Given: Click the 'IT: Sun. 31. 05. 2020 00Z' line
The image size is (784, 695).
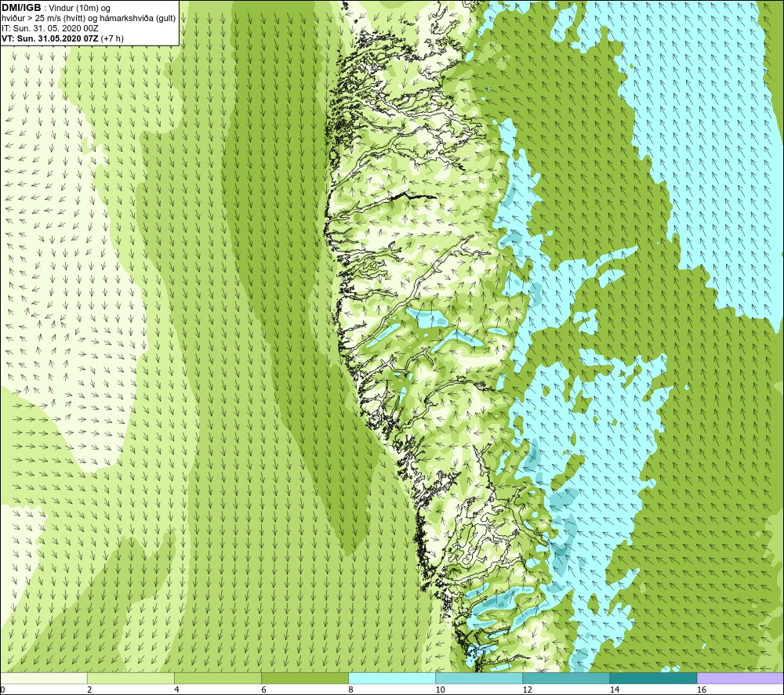Looking at the screenshot, I should [x=50, y=28].
